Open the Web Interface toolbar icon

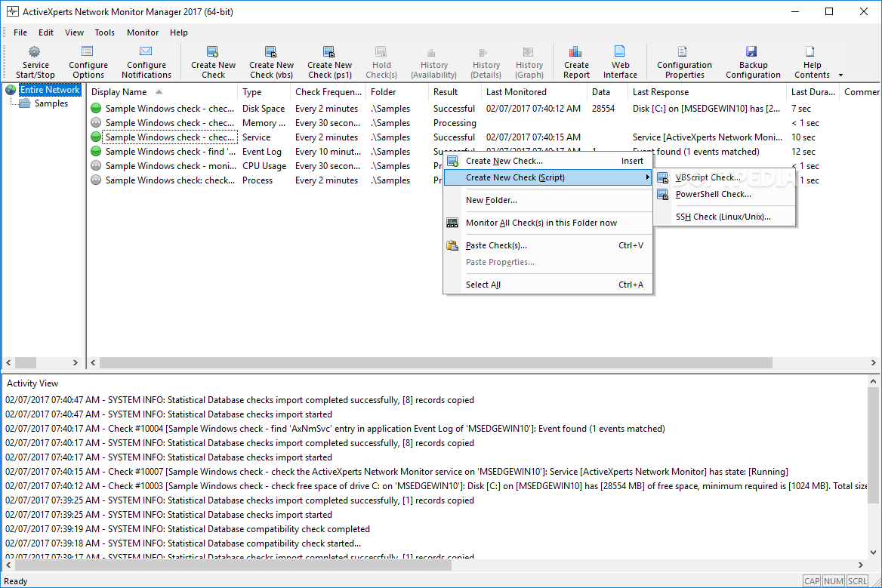[619, 52]
